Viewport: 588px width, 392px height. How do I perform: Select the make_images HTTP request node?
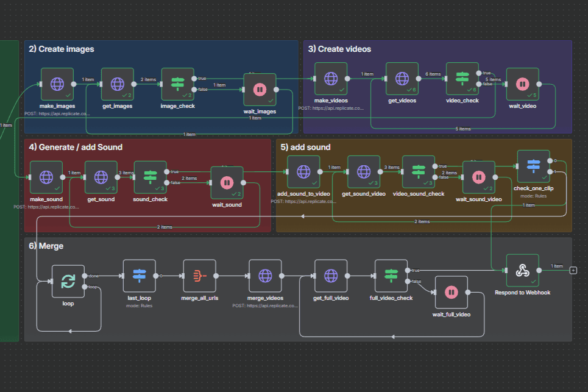tap(57, 84)
